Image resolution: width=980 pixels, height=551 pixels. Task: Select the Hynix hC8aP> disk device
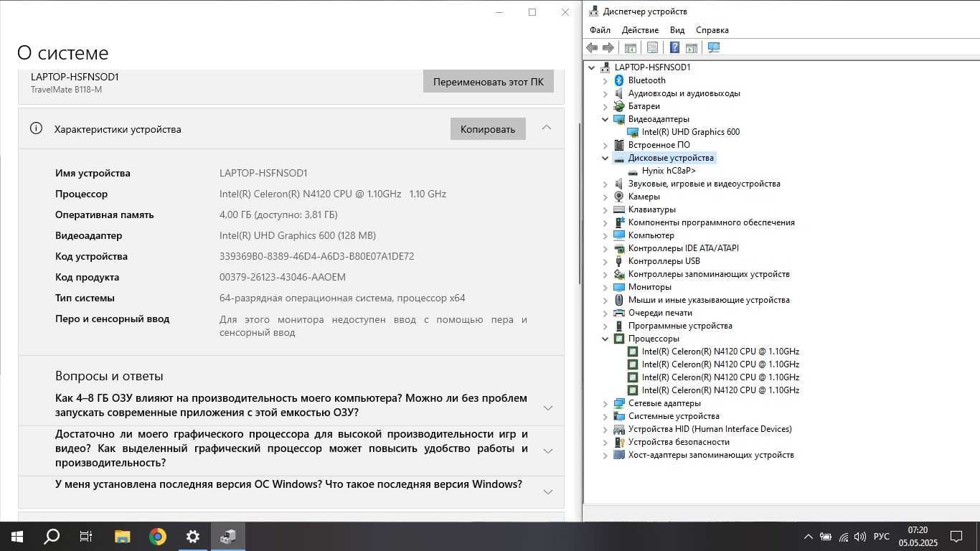[x=669, y=171]
